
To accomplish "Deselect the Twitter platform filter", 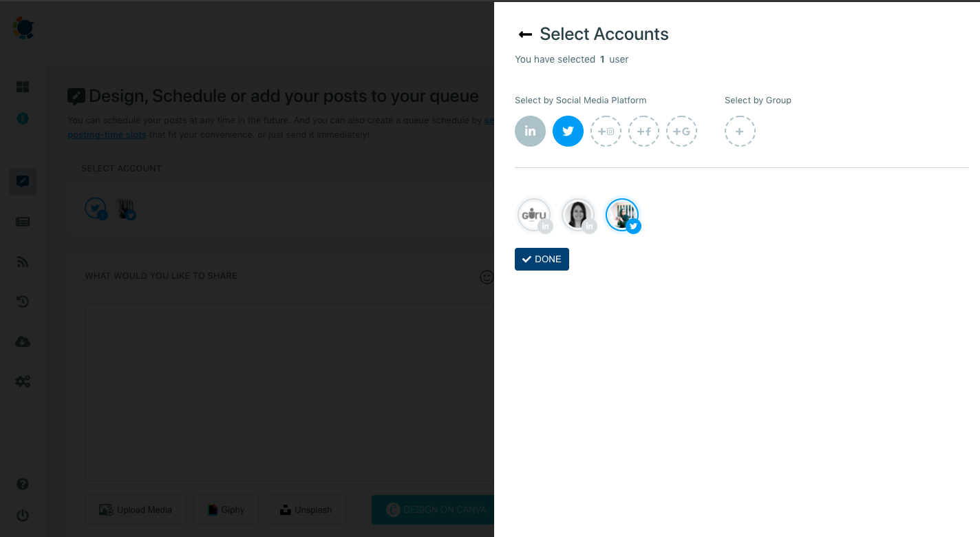I will [568, 131].
